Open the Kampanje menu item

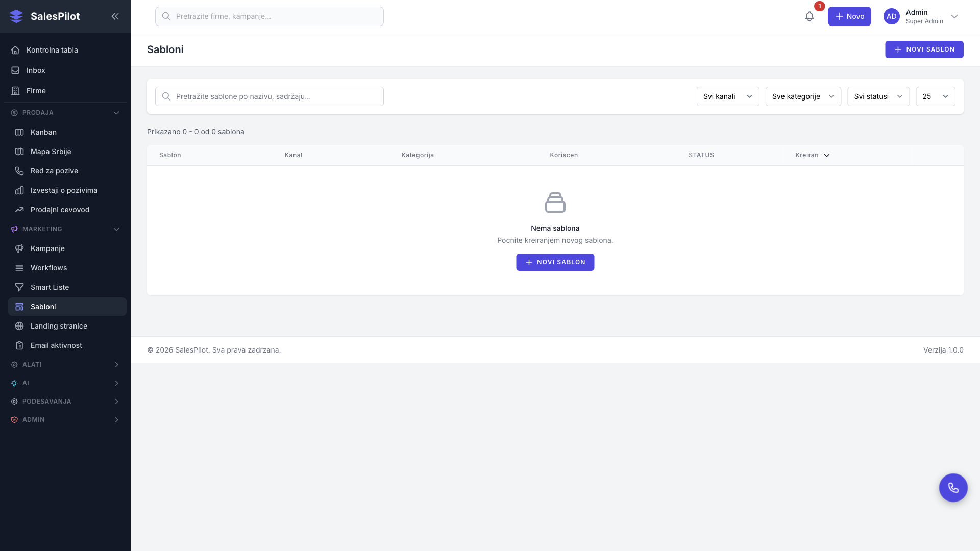tap(47, 248)
